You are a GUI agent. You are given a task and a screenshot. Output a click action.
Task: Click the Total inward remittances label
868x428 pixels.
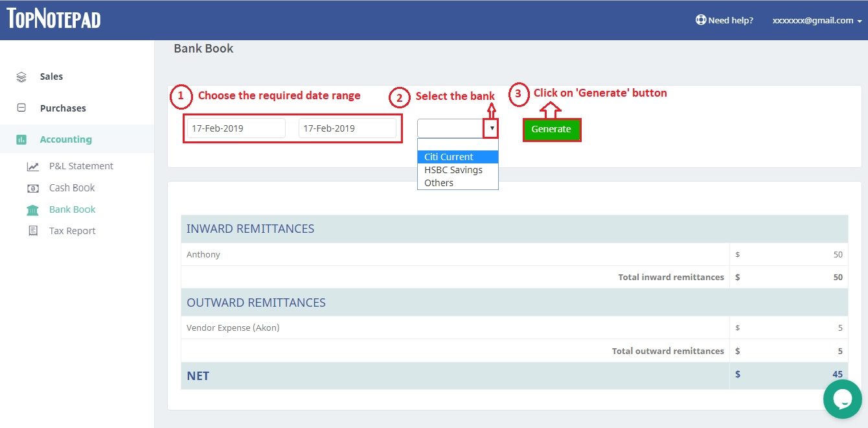pos(671,277)
